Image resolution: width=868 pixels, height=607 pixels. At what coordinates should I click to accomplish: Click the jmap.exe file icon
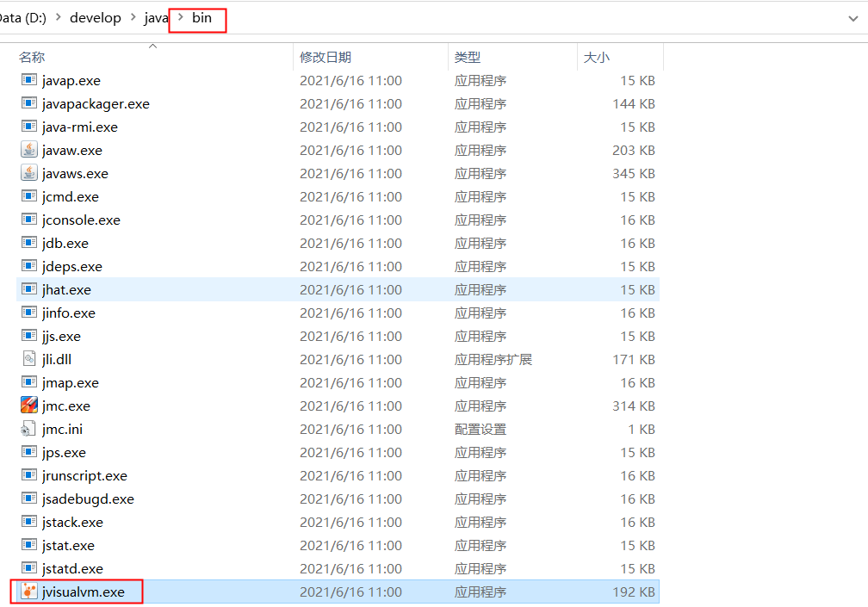(x=28, y=381)
